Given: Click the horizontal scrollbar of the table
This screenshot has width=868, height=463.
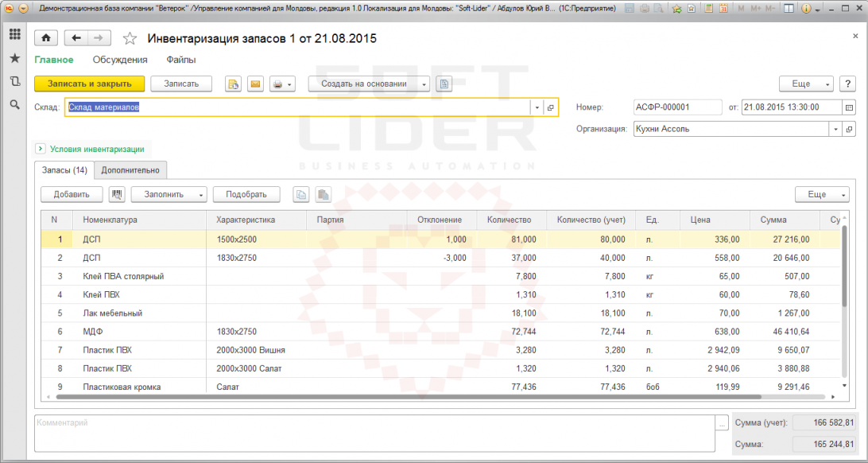Looking at the screenshot, I should [x=409, y=397].
